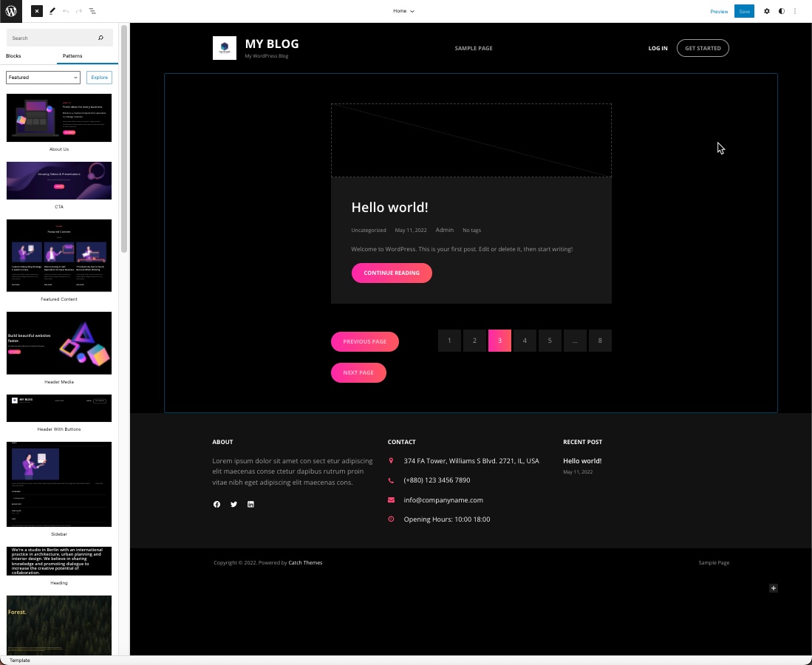Open the Featured category dropdown
Viewport: 812px width, 665px height.
pyautogui.click(x=43, y=77)
